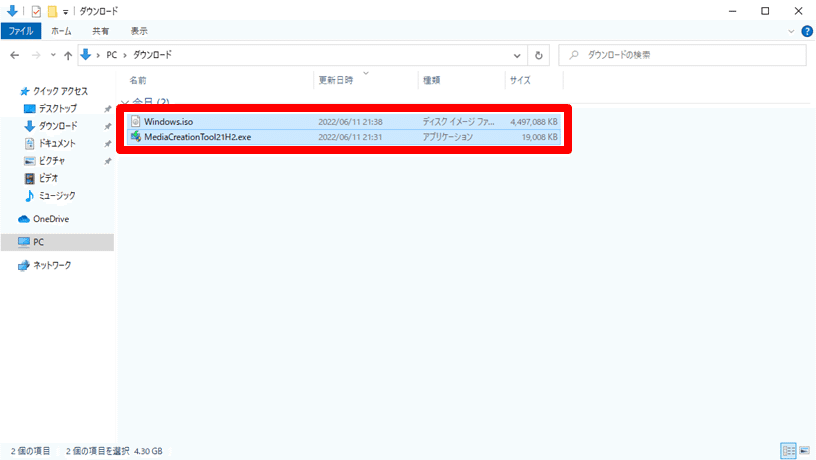
Task: Open the recent locations dropdown
Action: [53, 55]
